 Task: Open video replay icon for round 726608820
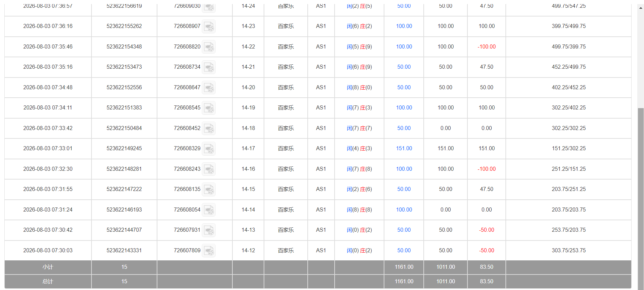coord(209,47)
